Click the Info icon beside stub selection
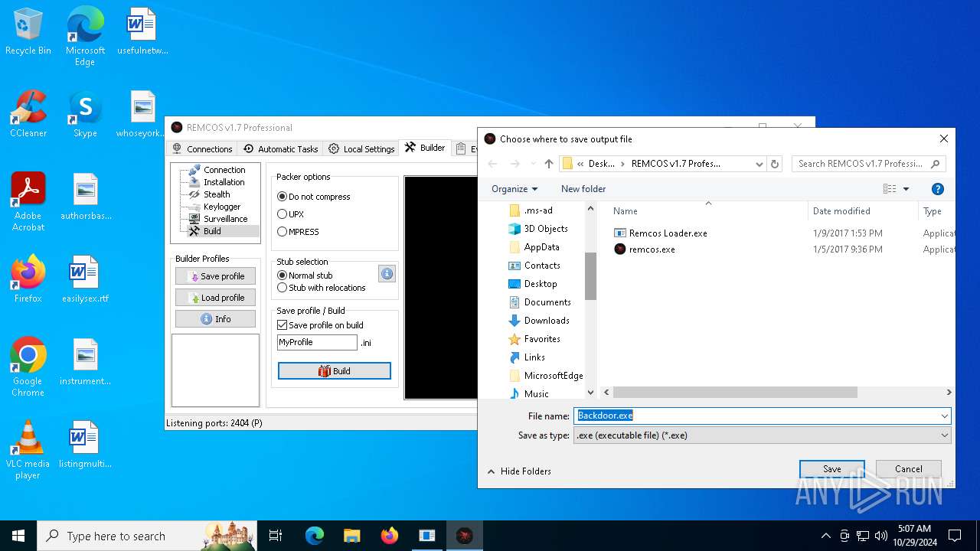This screenshot has width=980, height=551. click(x=387, y=274)
